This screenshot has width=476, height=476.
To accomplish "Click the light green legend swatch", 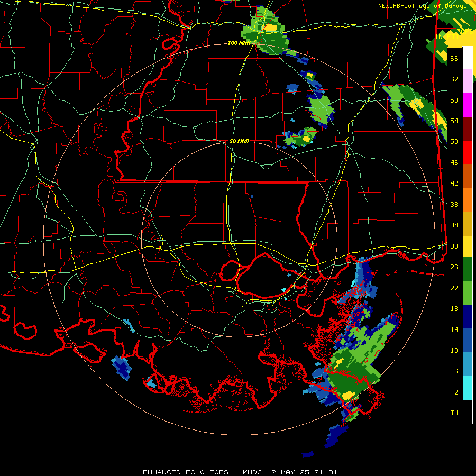I will click(467, 293).
